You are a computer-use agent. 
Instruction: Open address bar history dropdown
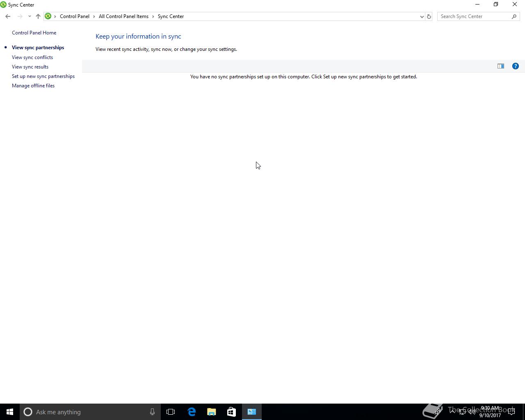(422, 16)
